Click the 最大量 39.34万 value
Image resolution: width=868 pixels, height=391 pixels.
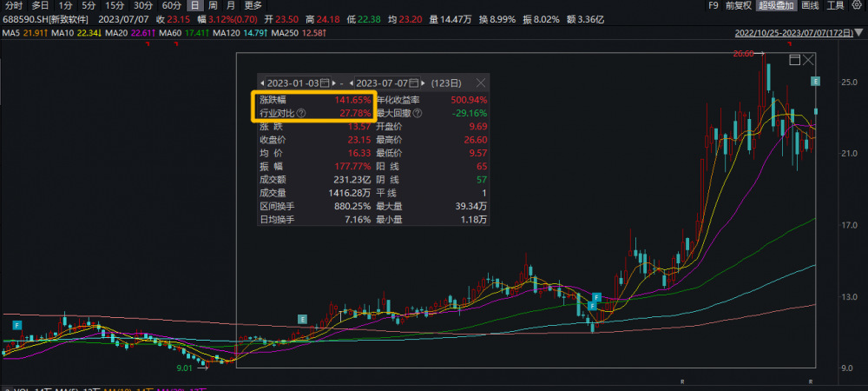pyautogui.click(x=473, y=206)
